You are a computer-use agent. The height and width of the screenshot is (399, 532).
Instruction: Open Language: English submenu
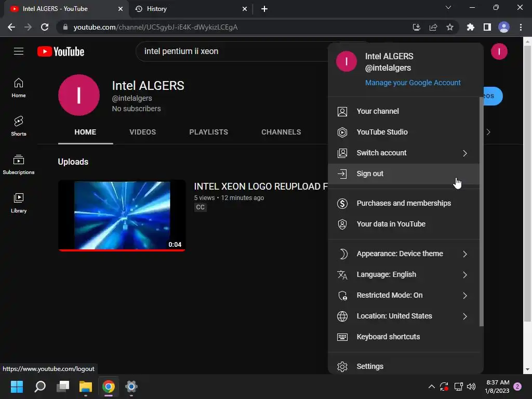click(x=403, y=274)
